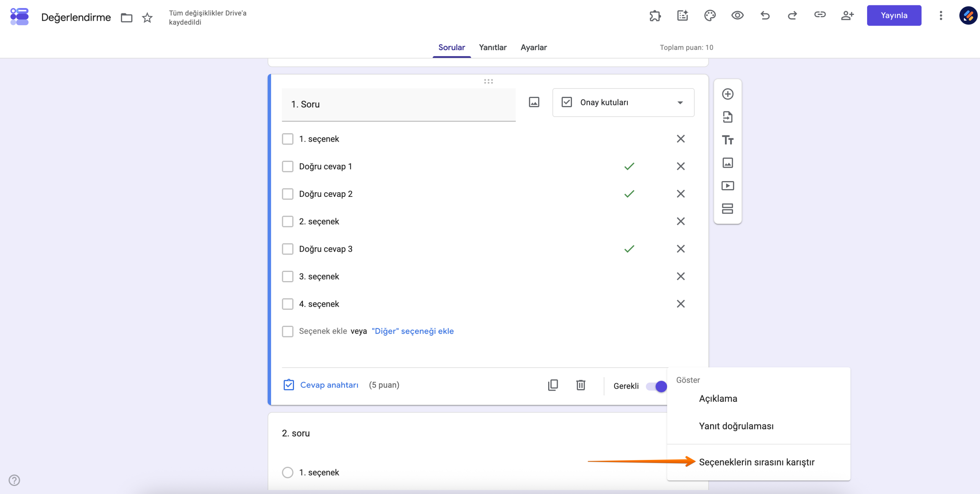Remove option Doğru cevap 1
Viewport: 980px width, 494px height.
680,167
